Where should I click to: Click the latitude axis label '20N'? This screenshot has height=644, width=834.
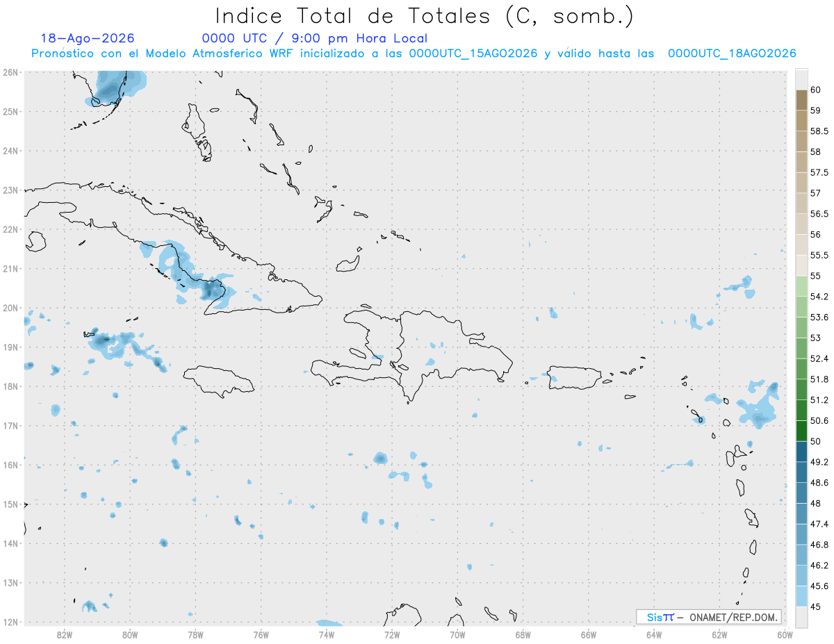point(10,308)
